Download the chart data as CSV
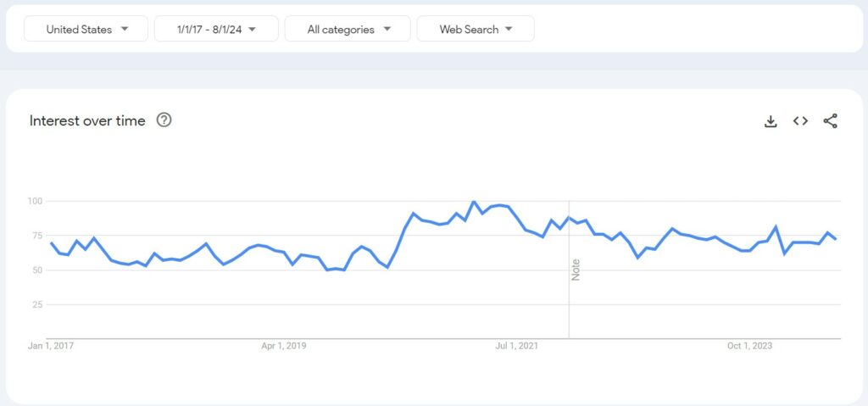 pos(771,121)
